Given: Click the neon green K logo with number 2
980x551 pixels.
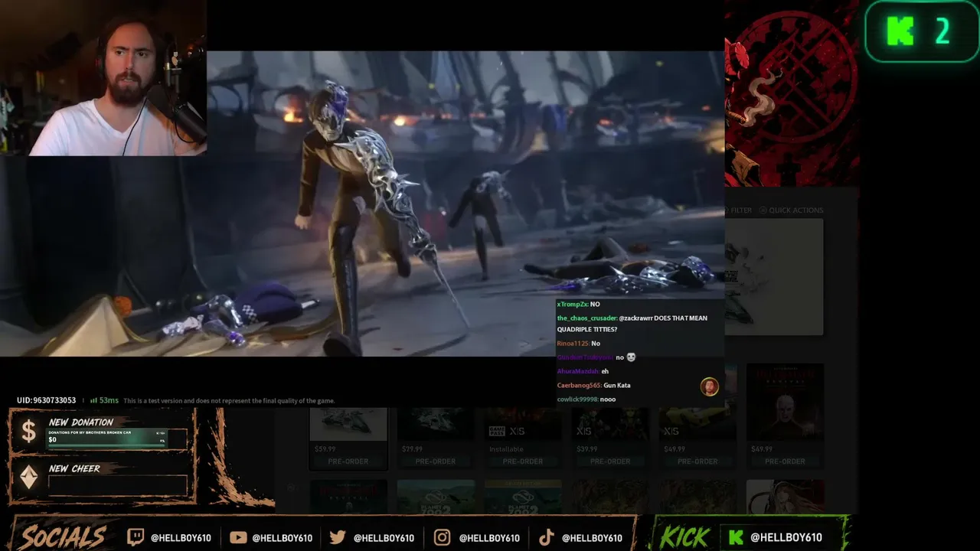Looking at the screenshot, I should click(921, 31).
